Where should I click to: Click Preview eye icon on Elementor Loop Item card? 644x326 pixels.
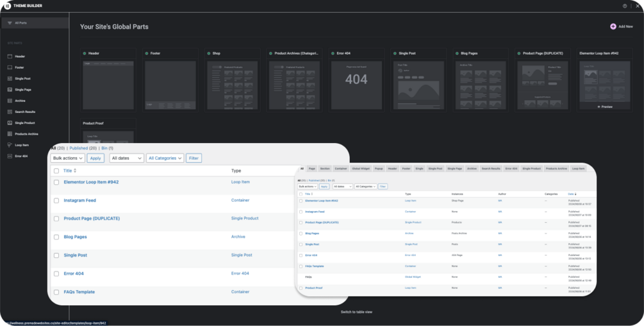599,107
